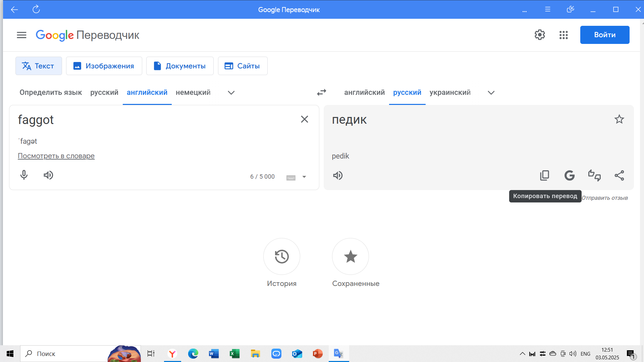Open Microsoft Edge from the taskbar
The height and width of the screenshot is (362, 644).
click(193, 354)
